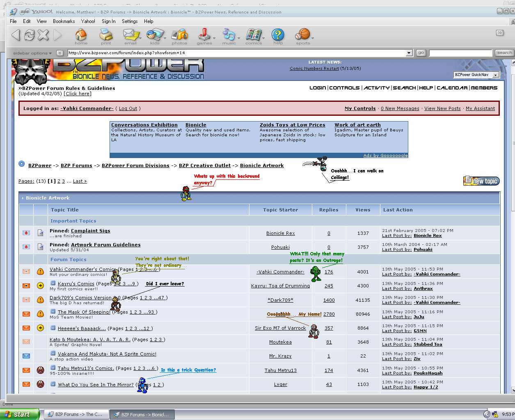Image resolution: width=515 pixels, height=420 pixels.
Task: Click warning icon on Vahki Commander's Comics row
Action: 40,271
